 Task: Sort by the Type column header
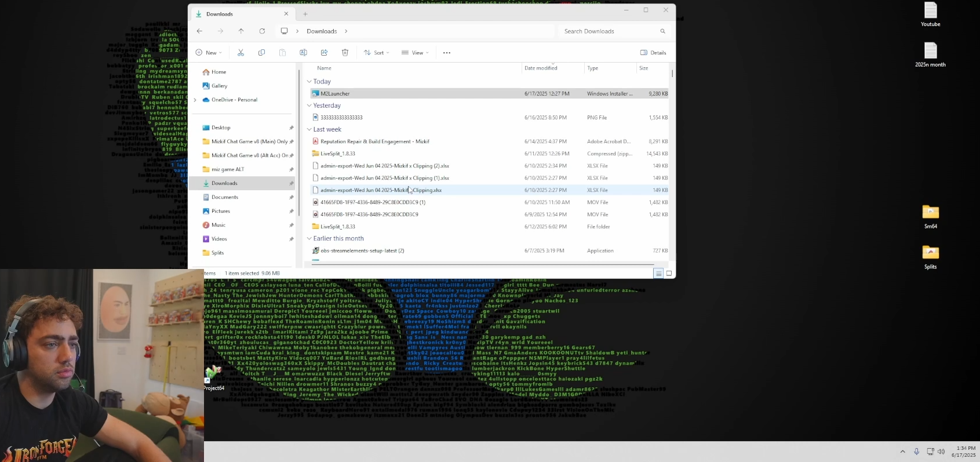pos(610,68)
